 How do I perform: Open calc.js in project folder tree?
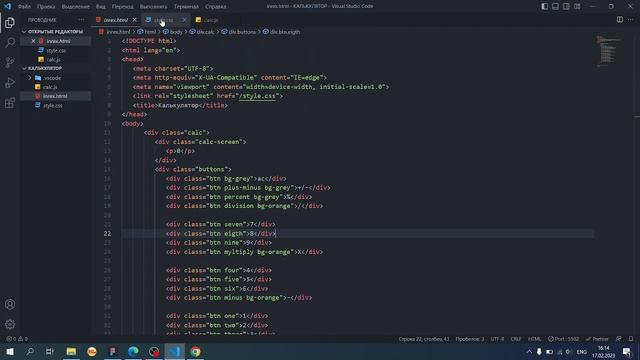point(50,87)
